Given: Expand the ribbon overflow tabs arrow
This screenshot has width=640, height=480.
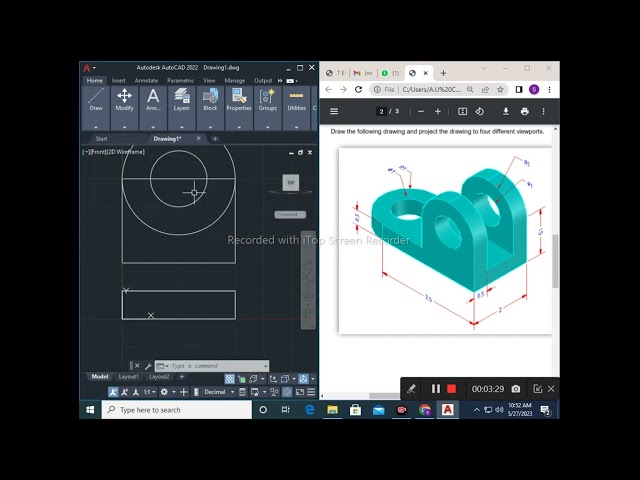Looking at the screenshot, I should click(x=280, y=81).
